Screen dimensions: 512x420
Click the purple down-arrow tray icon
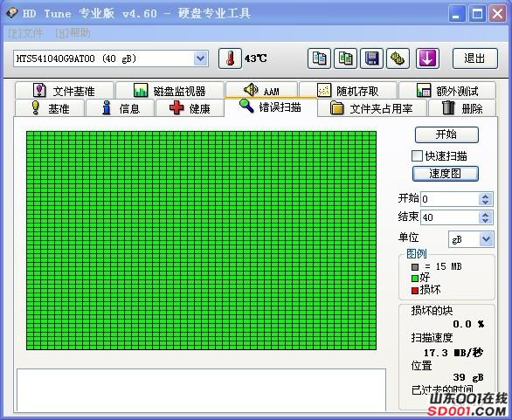[427, 59]
